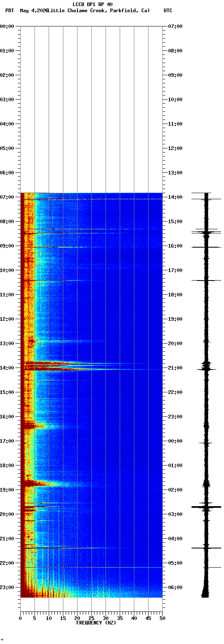Screen dimensions: 224x644
Task: Click the '22:00' label on the UTC axis
Action: click(175, 392)
